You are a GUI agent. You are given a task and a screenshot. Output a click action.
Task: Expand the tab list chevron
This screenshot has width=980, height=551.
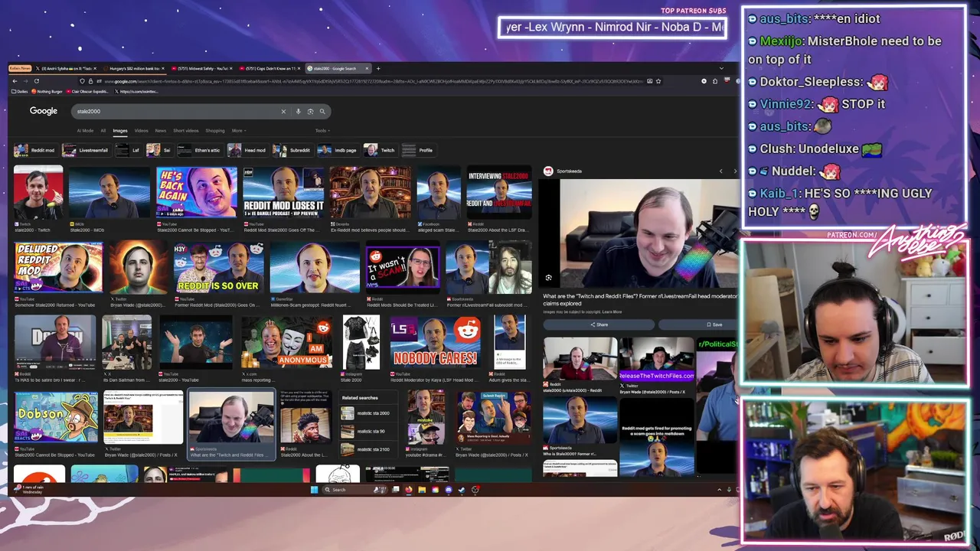coord(721,68)
